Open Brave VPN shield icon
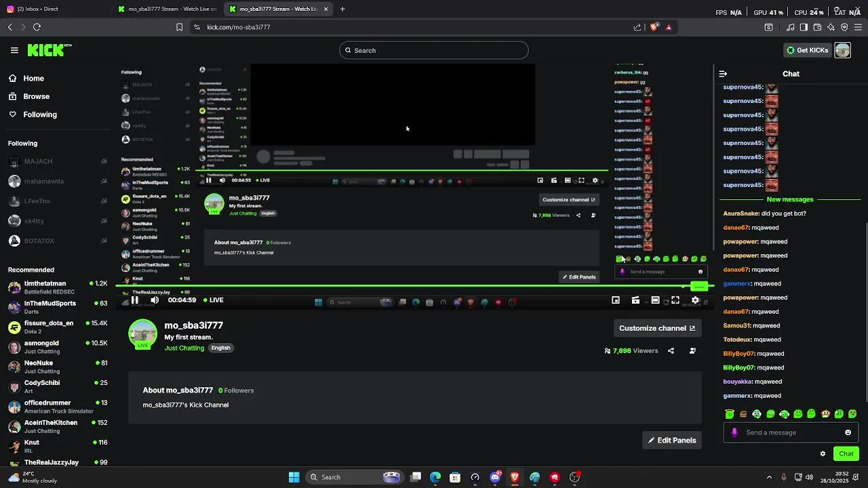This screenshot has width=868, height=488. point(844,27)
